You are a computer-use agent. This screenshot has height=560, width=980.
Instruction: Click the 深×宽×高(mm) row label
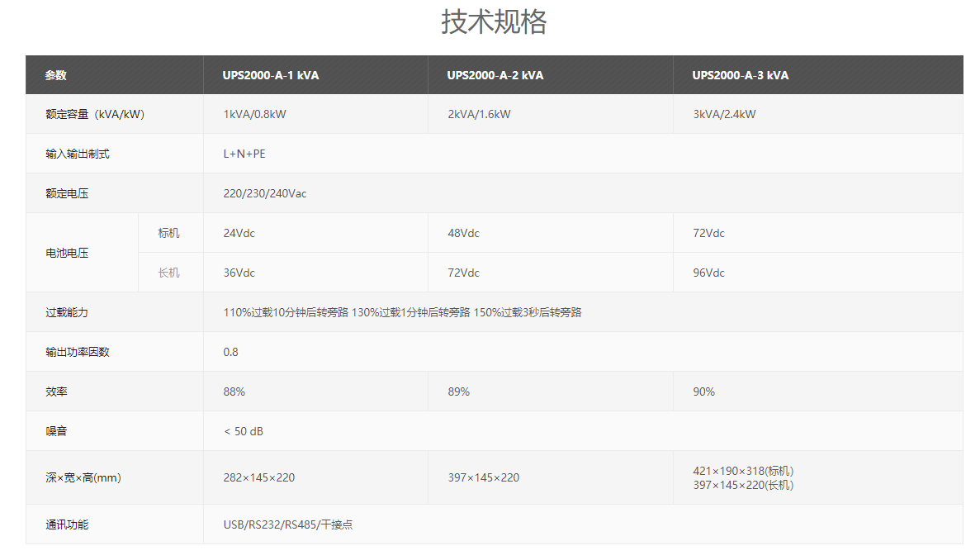click(x=83, y=477)
